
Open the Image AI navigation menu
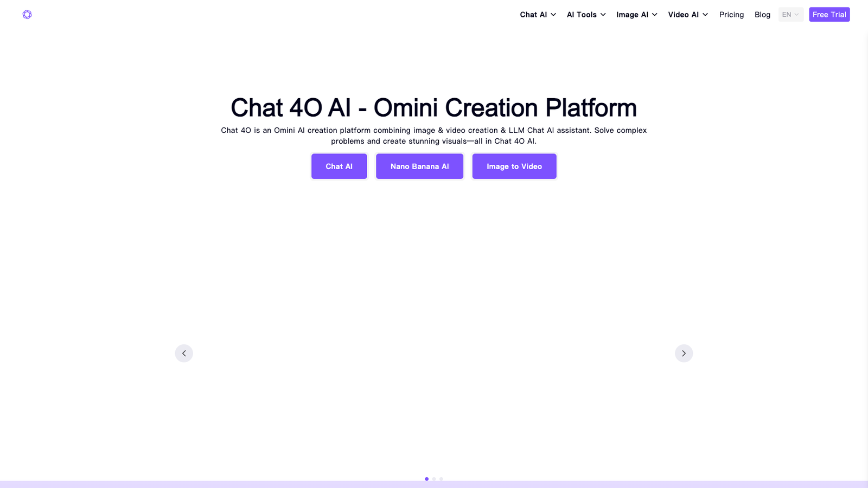[x=633, y=15]
